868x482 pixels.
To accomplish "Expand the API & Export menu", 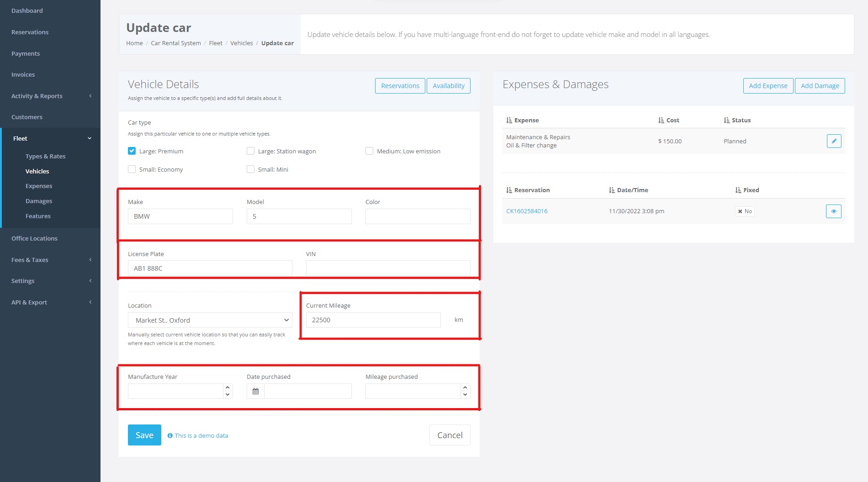I will [x=50, y=302].
